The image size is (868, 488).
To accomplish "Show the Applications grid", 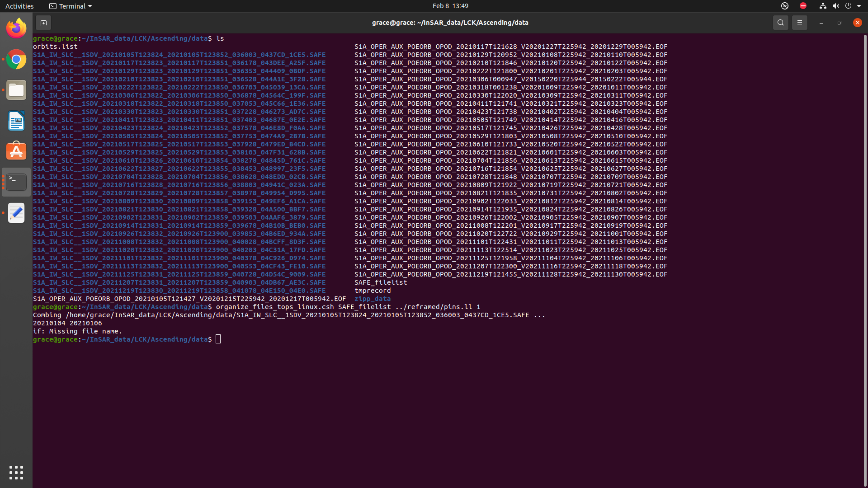I will click(16, 473).
